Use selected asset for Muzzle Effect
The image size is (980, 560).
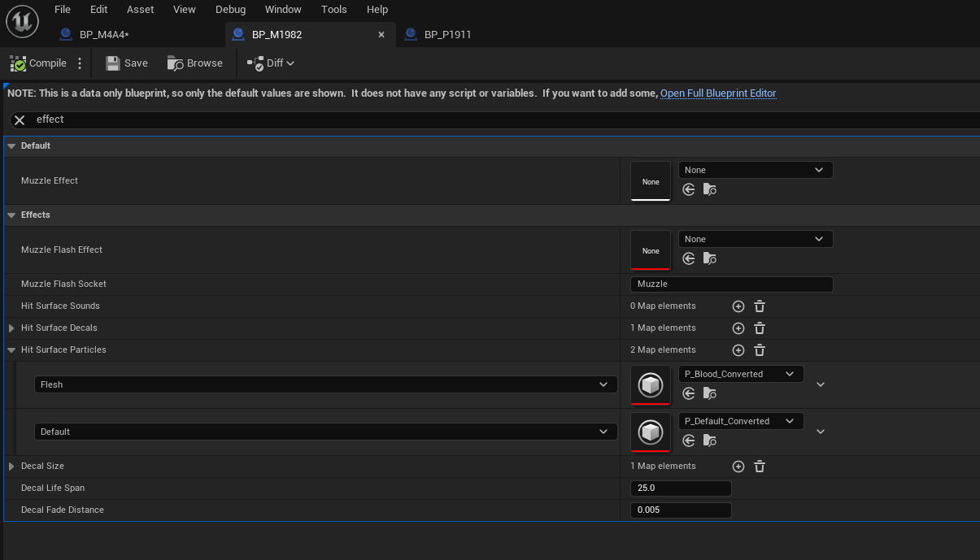click(689, 189)
